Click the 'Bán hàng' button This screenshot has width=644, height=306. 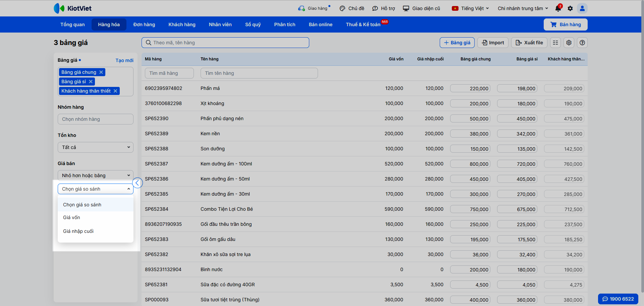566,24
